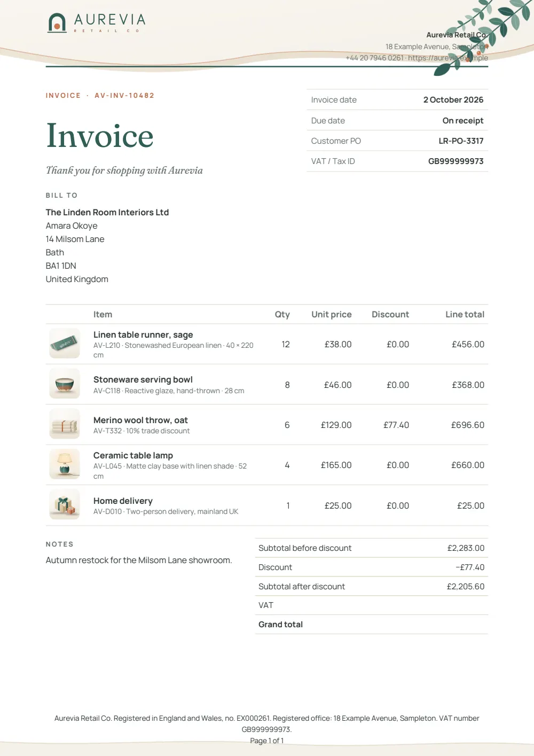Click the Ceramic table lamp thumbnail
Image resolution: width=534 pixels, height=756 pixels.
[x=65, y=464]
